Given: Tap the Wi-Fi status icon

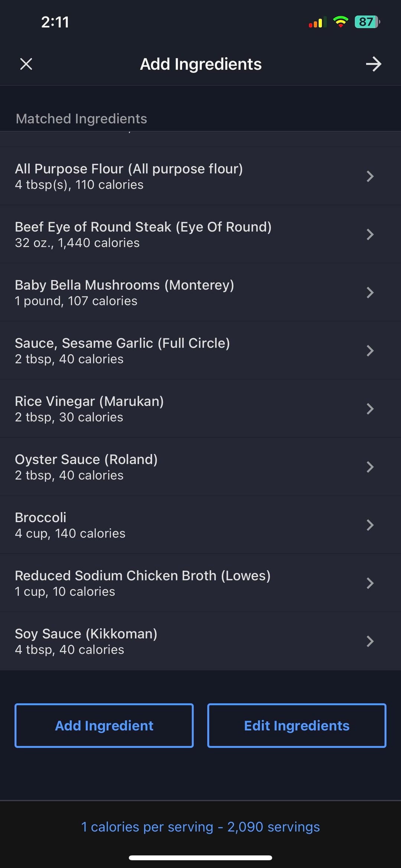Looking at the screenshot, I should click(340, 22).
